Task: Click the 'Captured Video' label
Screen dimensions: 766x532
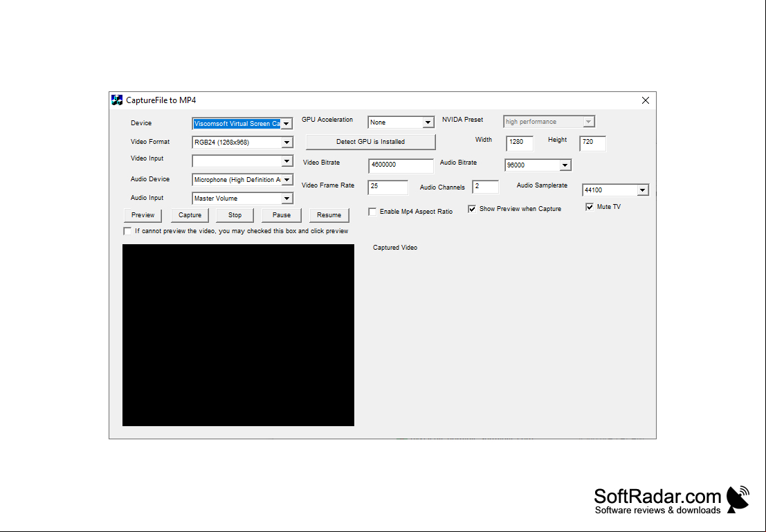Action: 395,248
